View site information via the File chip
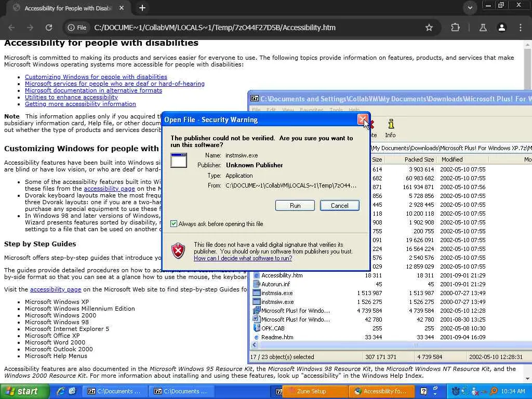The height and width of the screenshot is (399, 532). click(x=77, y=28)
